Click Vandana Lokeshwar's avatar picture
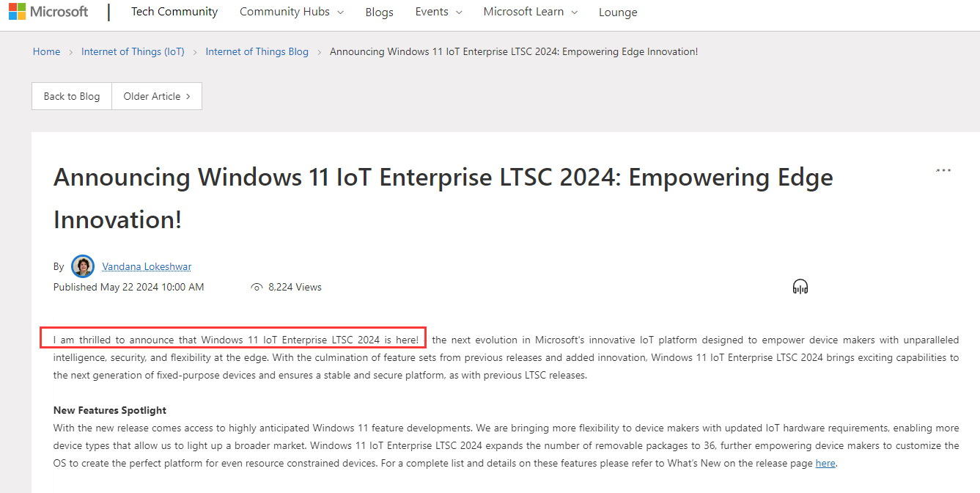The height and width of the screenshot is (493, 980). point(83,266)
